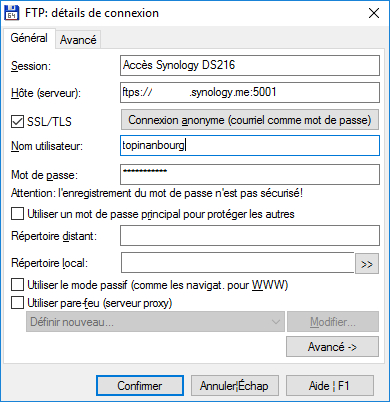Focus the Session name field
This screenshot has width=391, height=402.
click(250, 65)
